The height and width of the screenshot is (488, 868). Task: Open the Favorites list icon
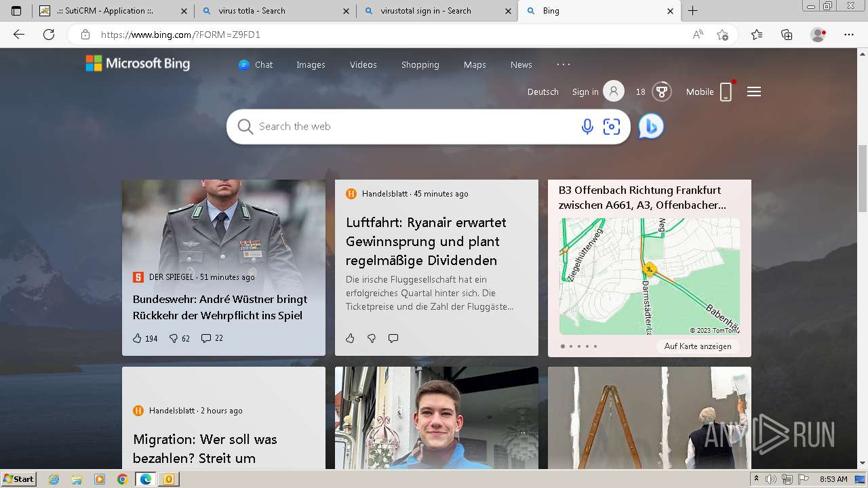tap(757, 35)
